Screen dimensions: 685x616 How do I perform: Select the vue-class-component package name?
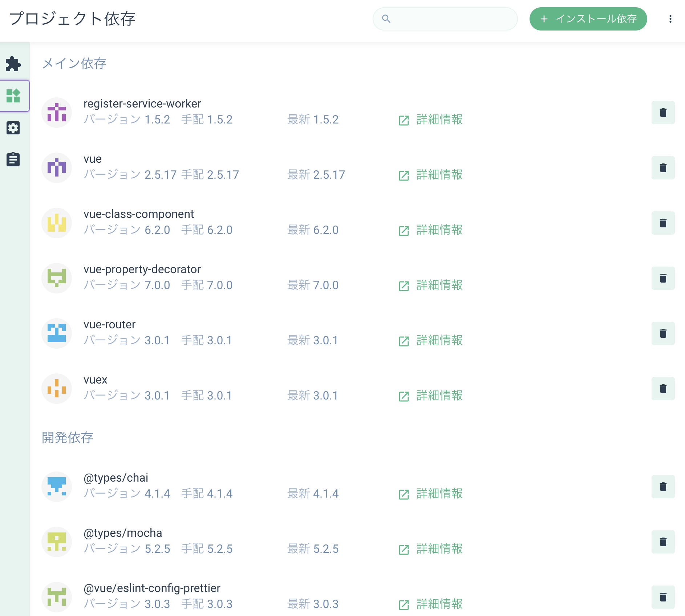click(139, 214)
